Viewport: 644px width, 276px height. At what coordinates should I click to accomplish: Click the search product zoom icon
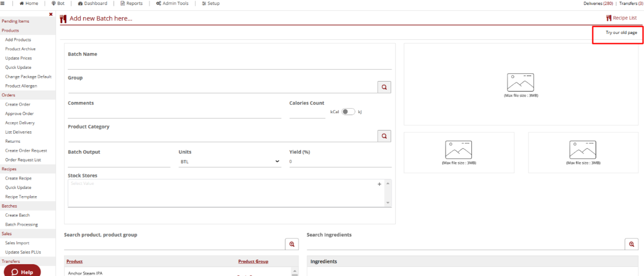[292, 244]
